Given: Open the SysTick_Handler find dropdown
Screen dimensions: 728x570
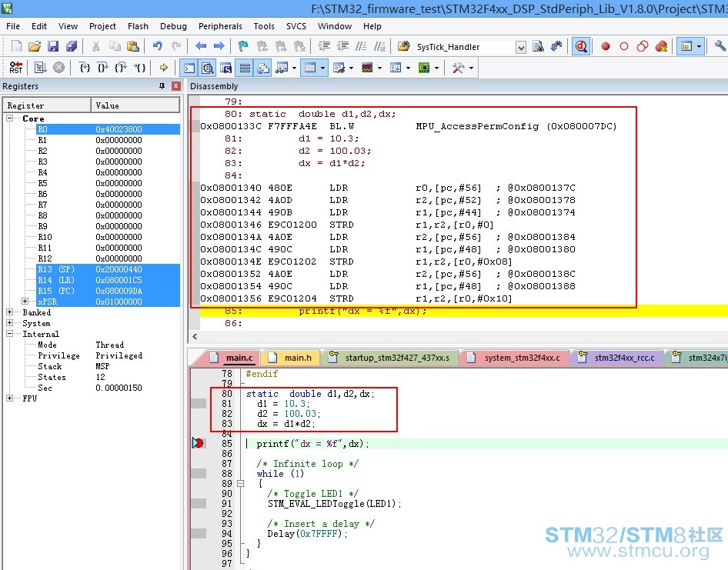Looking at the screenshot, I should coord(521,47).
